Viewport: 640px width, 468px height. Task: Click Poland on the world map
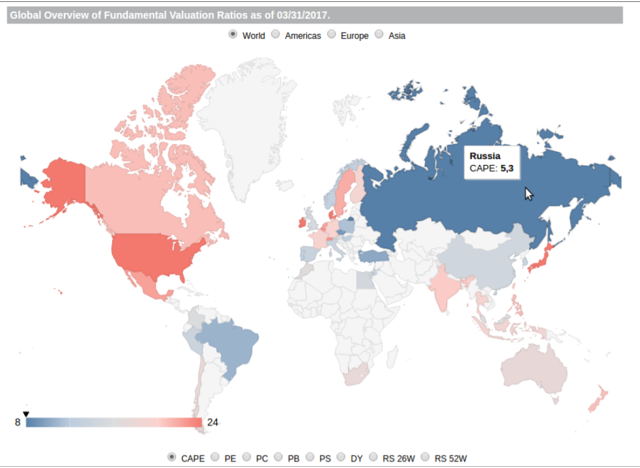(x=347, y=225)
